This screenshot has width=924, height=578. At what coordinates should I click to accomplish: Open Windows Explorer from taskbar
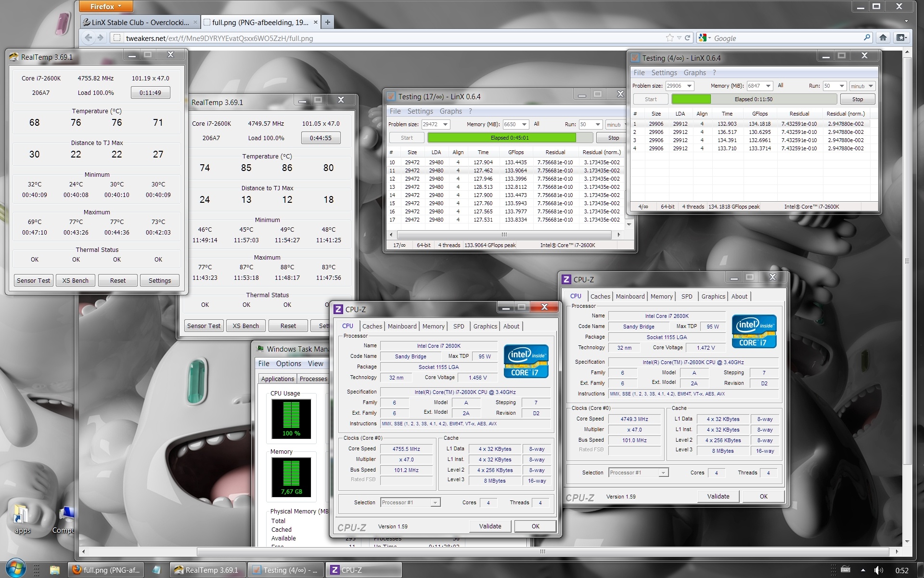tap(55, 570)
